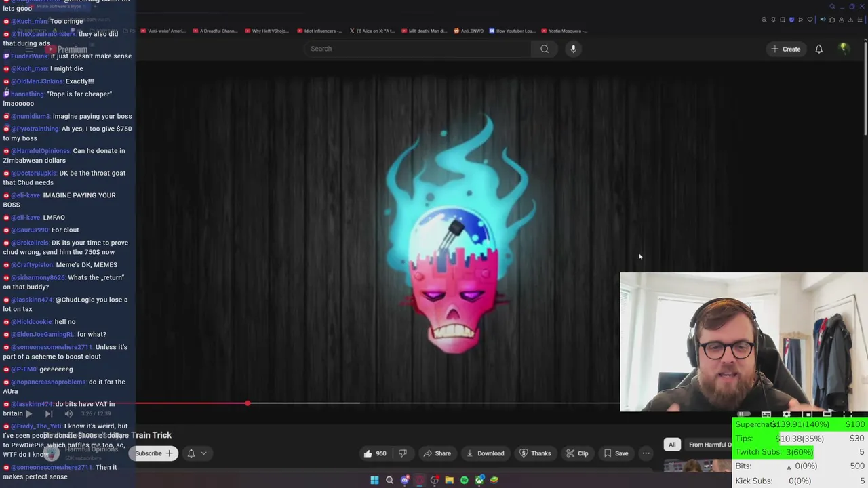Switch to the "'Anti-woke' Ameri..." tab
The image size is (868, 488).
(163, 30)
